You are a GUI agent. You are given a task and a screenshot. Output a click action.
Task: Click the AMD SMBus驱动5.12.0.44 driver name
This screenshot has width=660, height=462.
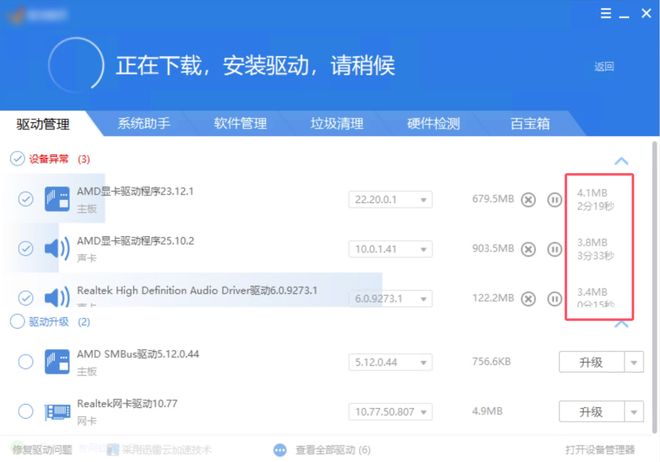(x=138, y=354)
